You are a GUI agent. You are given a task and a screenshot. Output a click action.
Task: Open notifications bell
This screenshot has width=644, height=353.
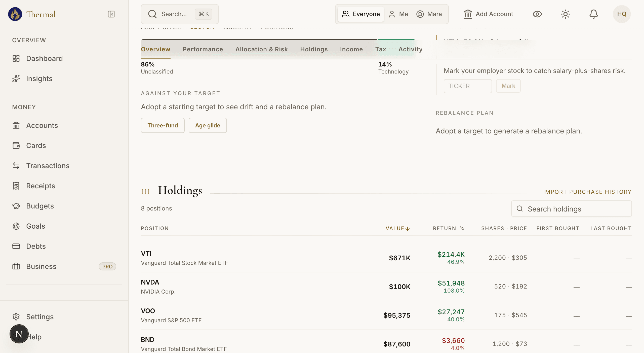[x=594, y=14]
